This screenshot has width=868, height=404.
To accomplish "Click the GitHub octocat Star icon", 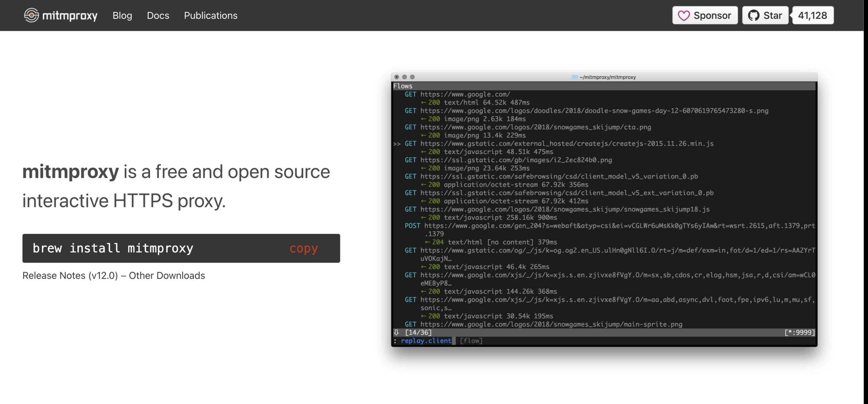I will coord(753,16).
